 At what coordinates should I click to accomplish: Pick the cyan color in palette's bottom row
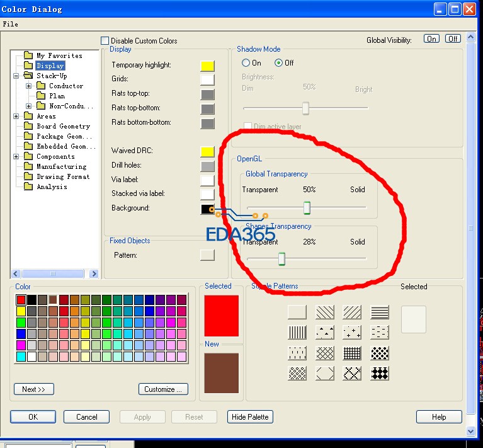coord(21,357)
